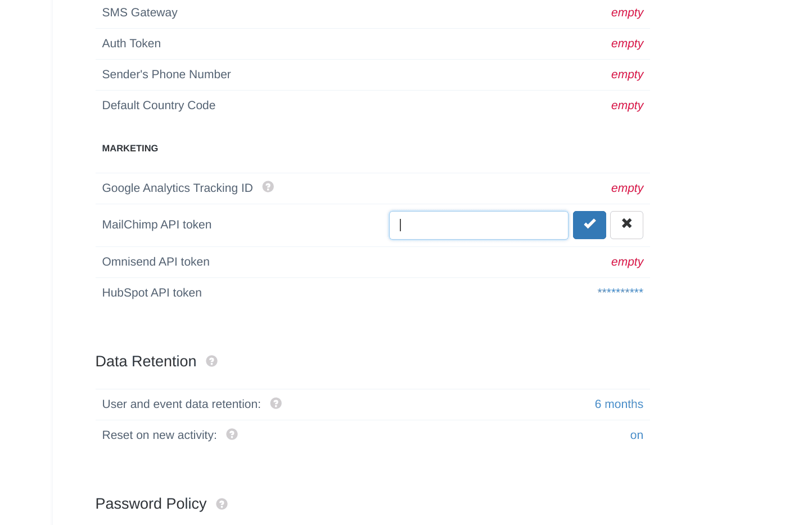Change the 6 months retention value
The width and height of the screenshot is (812, 525).
point(619,404)
